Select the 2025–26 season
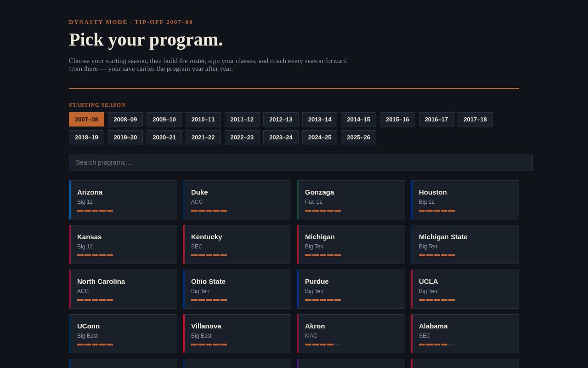This screenshot has height=368, width=588. point(358,137)
